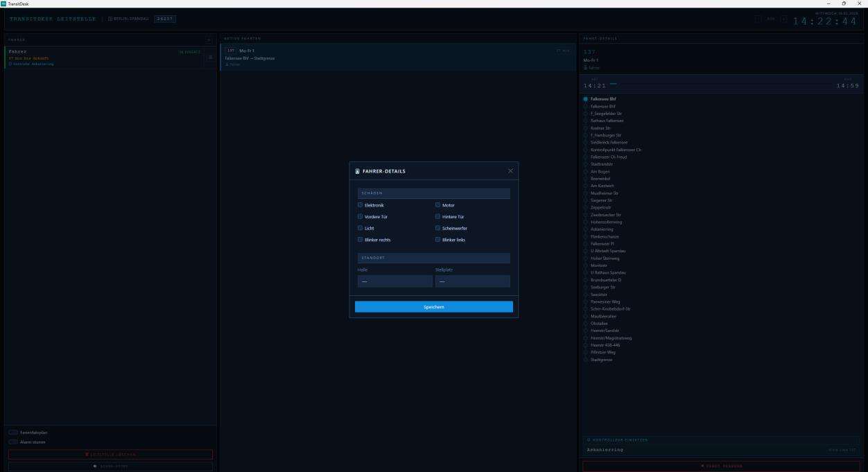Enable the Blinker links checkbox

click(x=438, y=240)
